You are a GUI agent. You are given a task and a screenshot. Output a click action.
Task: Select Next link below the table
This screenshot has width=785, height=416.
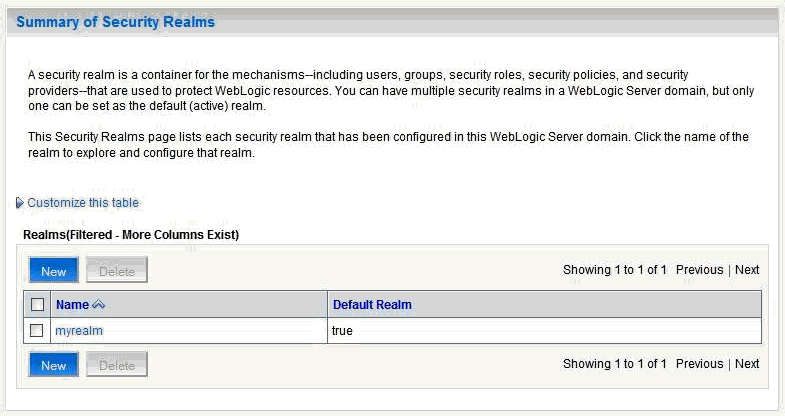point(747,364)
